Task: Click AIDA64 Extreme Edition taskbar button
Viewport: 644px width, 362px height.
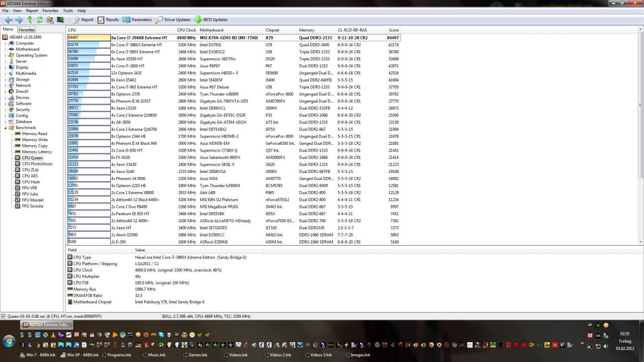Action: click(x=46, y=325)
